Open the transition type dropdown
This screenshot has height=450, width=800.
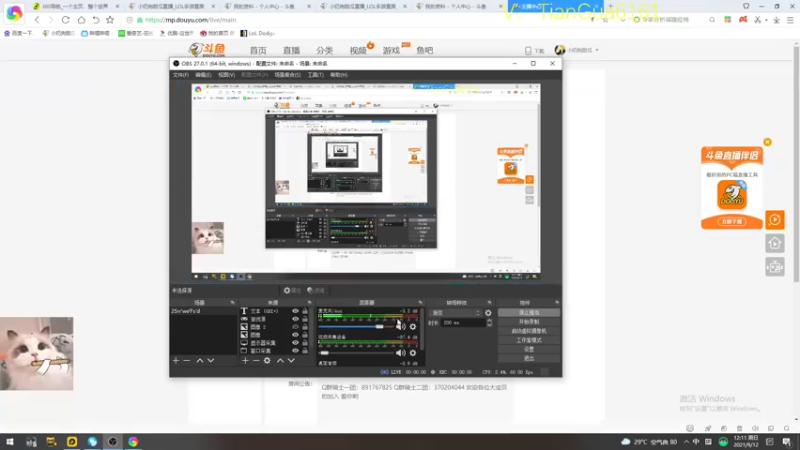click(456, 313)
